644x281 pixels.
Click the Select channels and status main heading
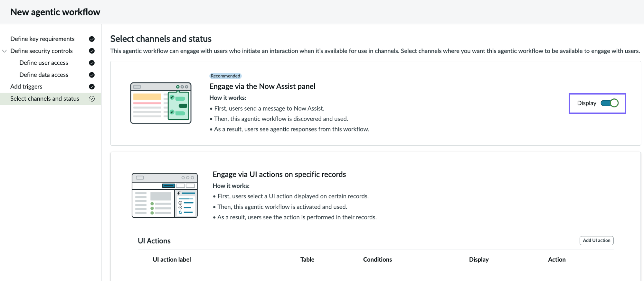[161, 39]
